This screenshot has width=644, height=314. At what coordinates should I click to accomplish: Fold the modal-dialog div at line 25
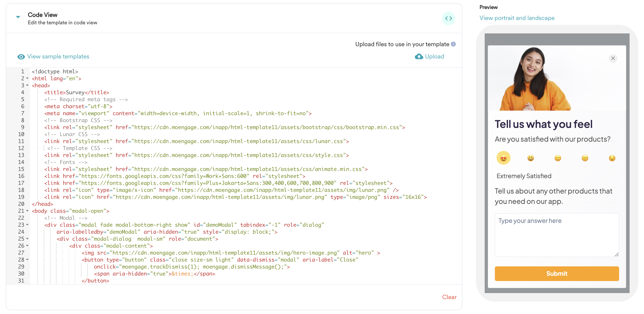click(x=27, y=239)
